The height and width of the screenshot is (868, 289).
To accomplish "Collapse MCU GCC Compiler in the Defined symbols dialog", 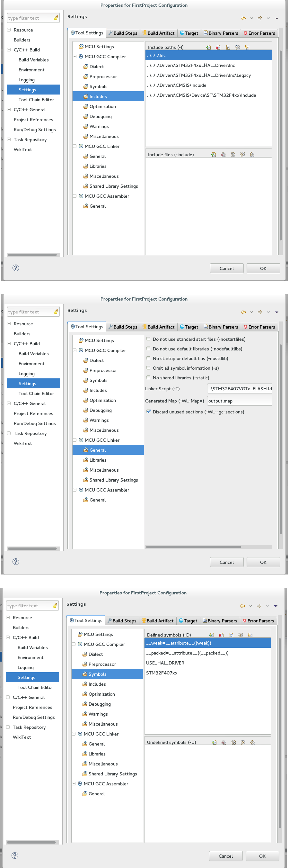I will click(x=74, y=644).
